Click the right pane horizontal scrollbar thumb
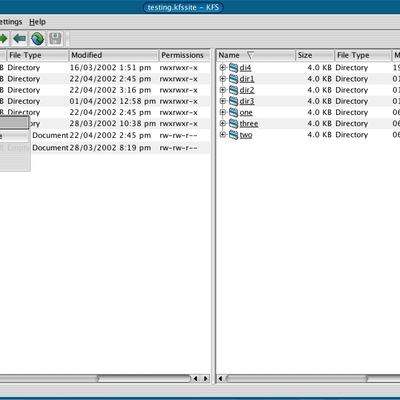Viewport: 400px width, 400px height. click(x=297, y=378)
